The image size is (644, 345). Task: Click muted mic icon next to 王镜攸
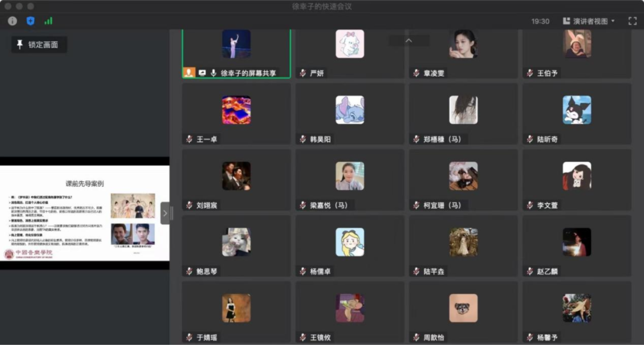point(303,337)
